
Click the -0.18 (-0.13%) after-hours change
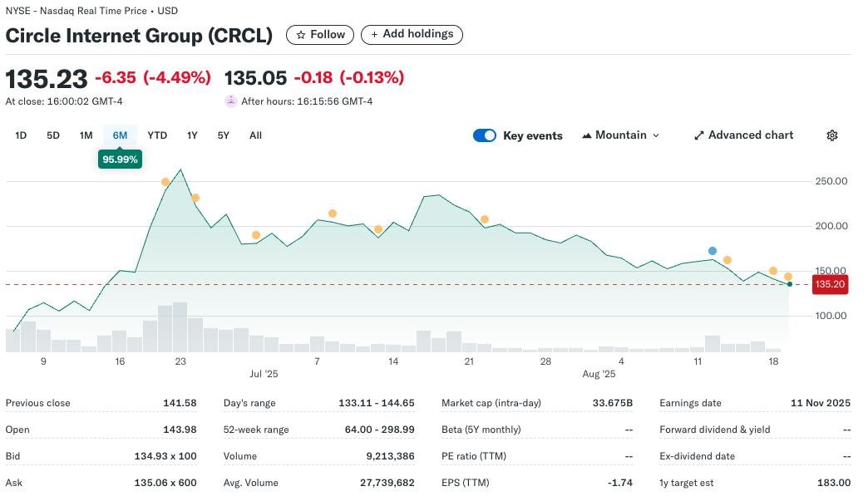pyautogui.click(x=348, y=78)
